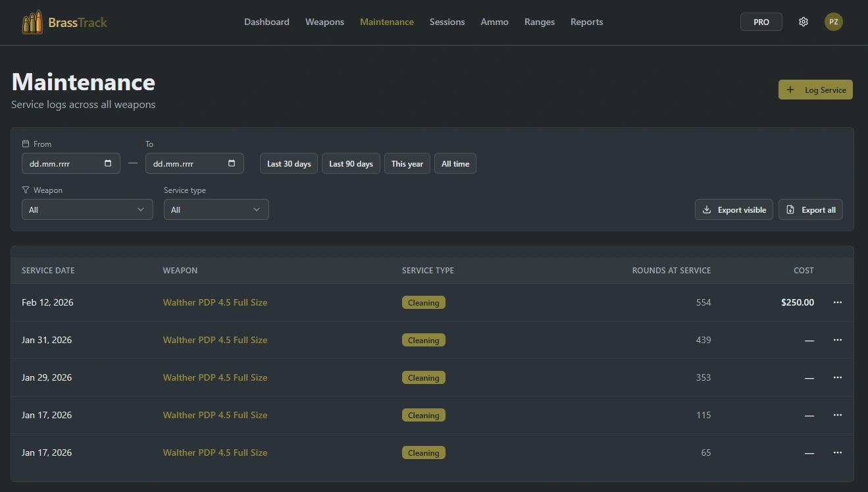The image size is (868, 492).
Task: Choose the All time date preset
Action: (x=455, y=163)
